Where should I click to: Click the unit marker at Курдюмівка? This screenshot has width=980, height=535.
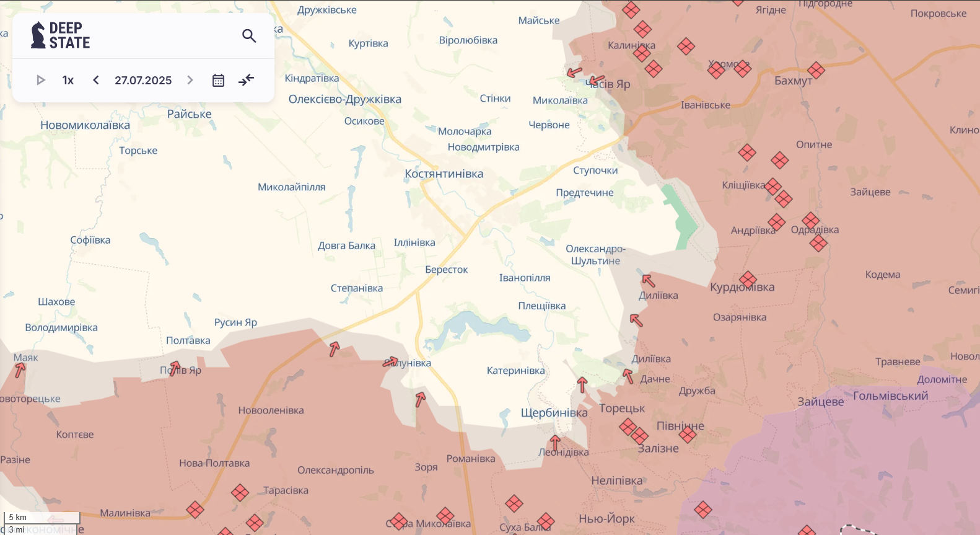point(748,280)
